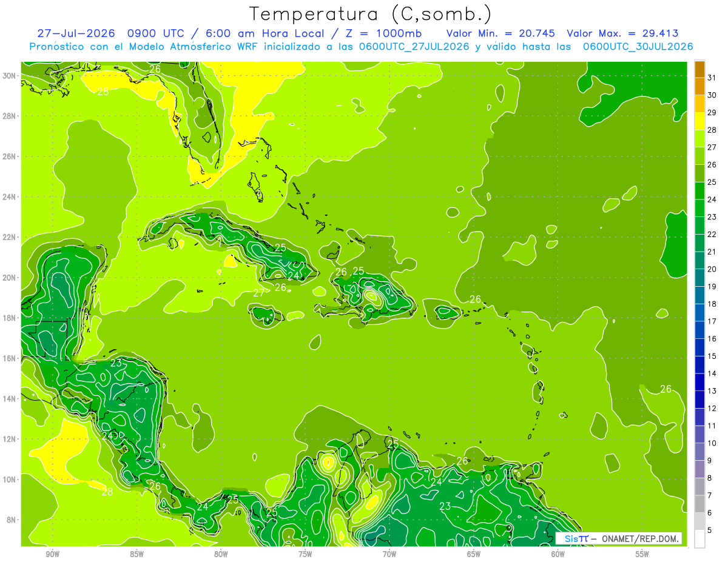Click the '60W' longitude axis label
Image resolution: width=728 pixels, height=562 pixels.
click(x=558, y=554)
